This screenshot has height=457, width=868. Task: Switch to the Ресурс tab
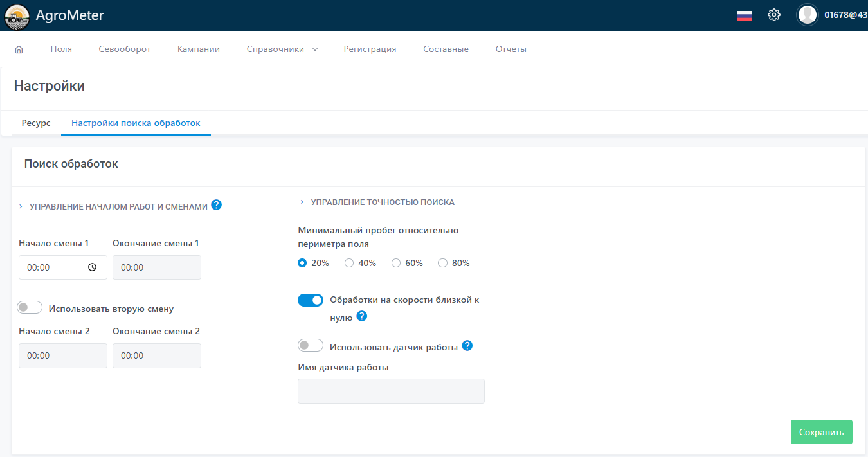(36, 123)
